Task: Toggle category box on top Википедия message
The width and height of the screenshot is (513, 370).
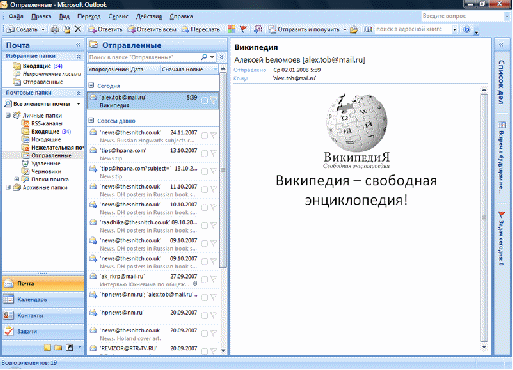Action: [205, 100]
